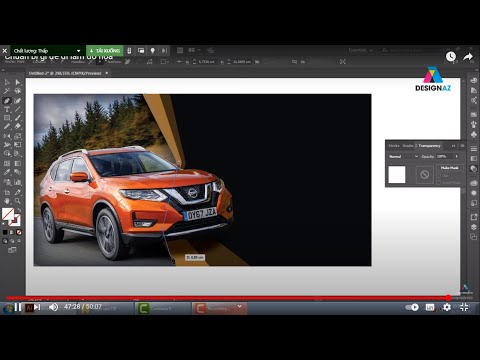Screen dimensions: 480x360
Task: Select the Type tool
Action: [x=7, y=109]
